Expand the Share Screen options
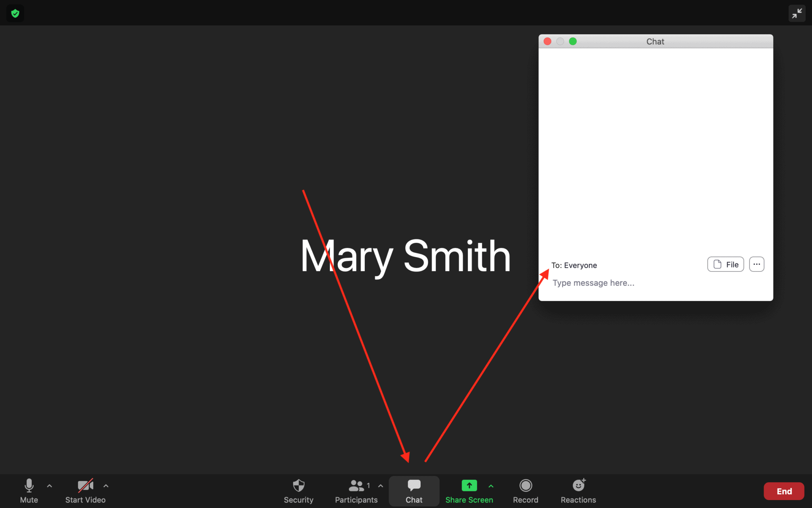This screenshot has width=812, height=508. pos(491,486)
